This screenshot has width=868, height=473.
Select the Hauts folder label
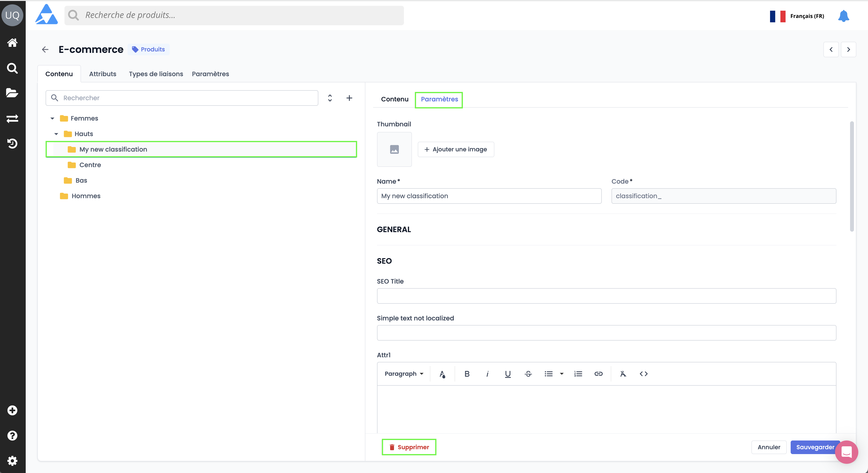click(x=84, y=134)
